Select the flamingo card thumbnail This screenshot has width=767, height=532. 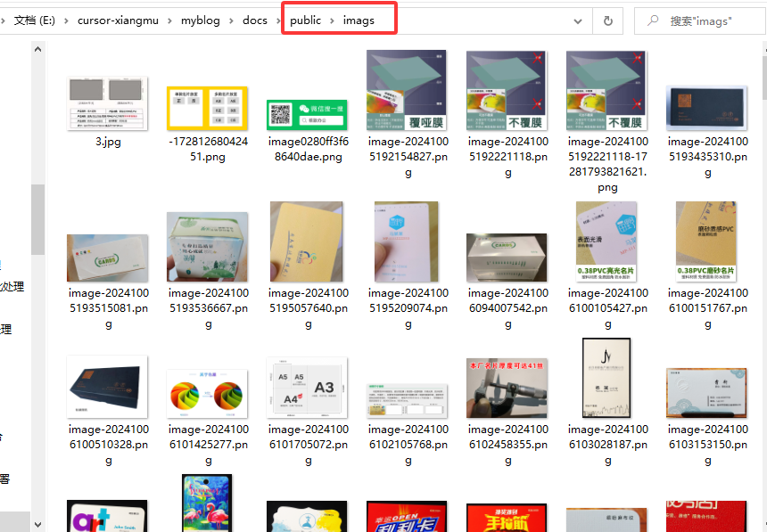click(207, 503)
